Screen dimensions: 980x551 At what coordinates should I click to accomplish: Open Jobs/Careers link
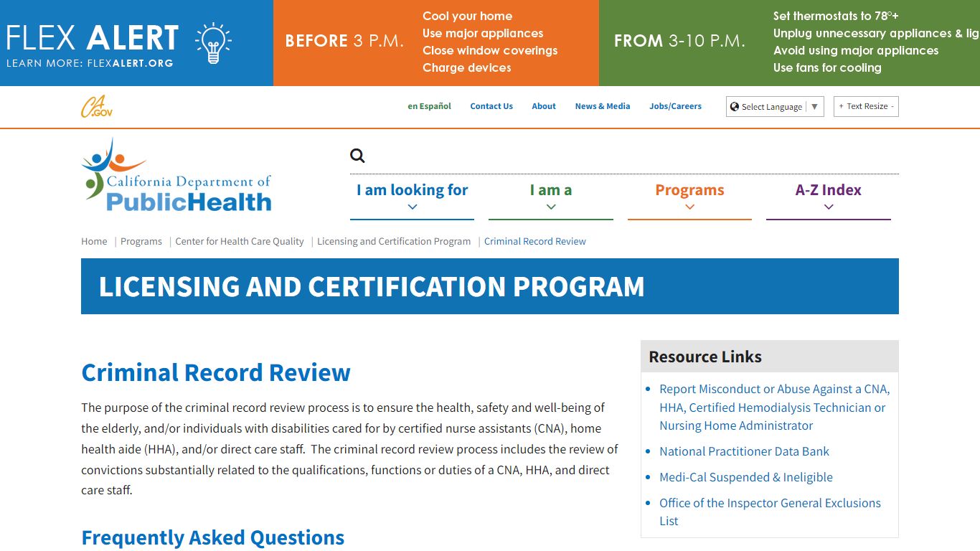point(676,106)
